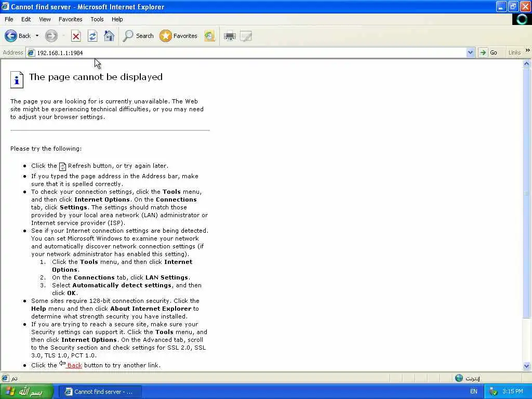Expand the address bar dropdown arrow
This screenshot has width=532, height=399.
[x=470, y=53]
